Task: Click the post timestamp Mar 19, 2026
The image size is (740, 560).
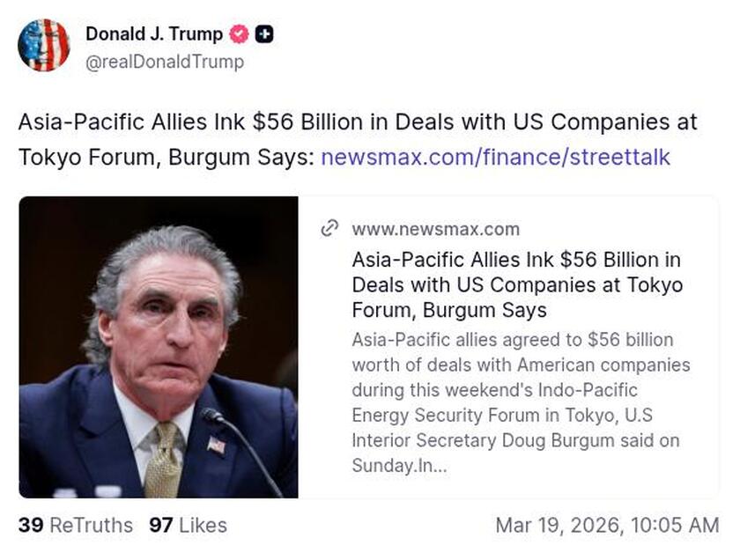Action: (x=608, y=523)
